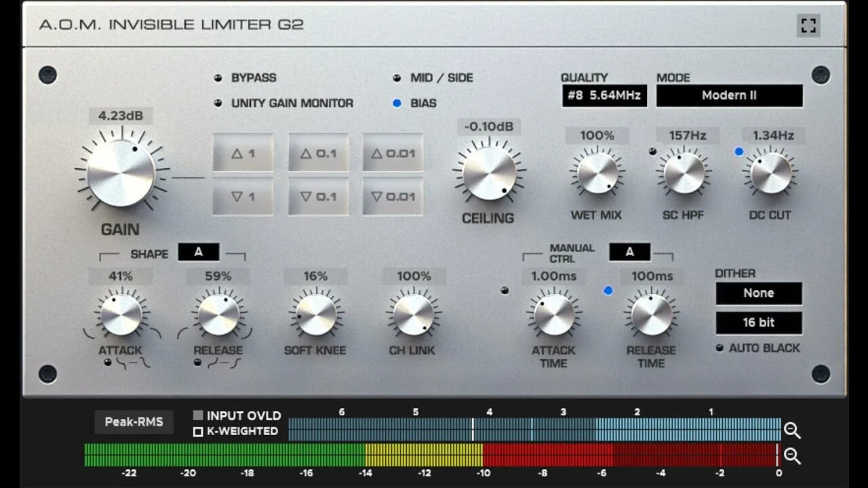The image size is (868, 488).
Task: Toggle the manual RELEASE TIME LED
Action: (x=608, y=291)
